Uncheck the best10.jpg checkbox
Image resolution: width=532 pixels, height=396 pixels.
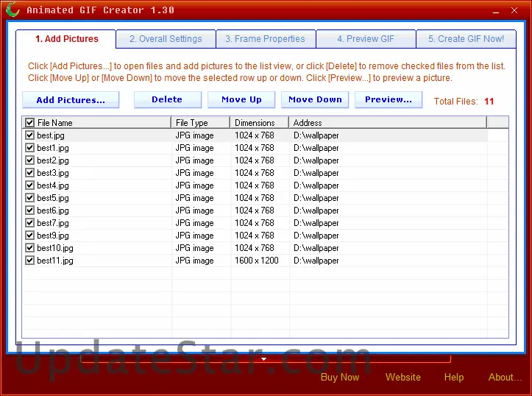click(x=30, y=248)
